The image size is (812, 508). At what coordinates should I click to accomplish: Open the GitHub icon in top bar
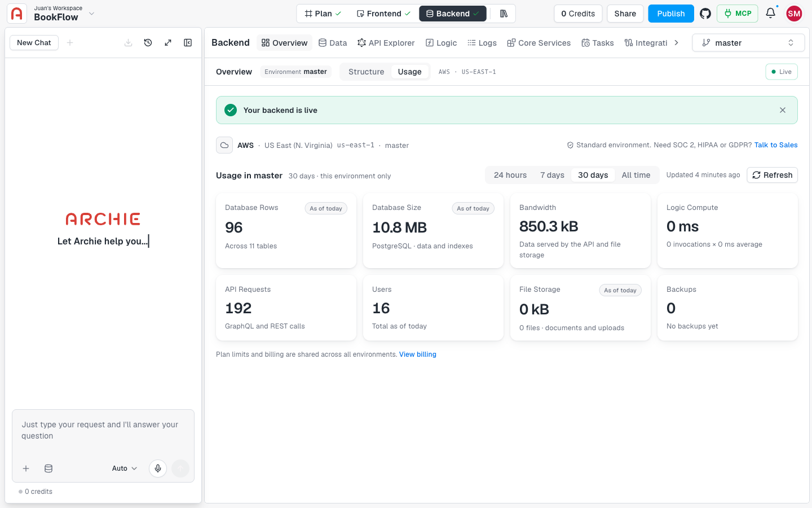[x=705, y=14]
